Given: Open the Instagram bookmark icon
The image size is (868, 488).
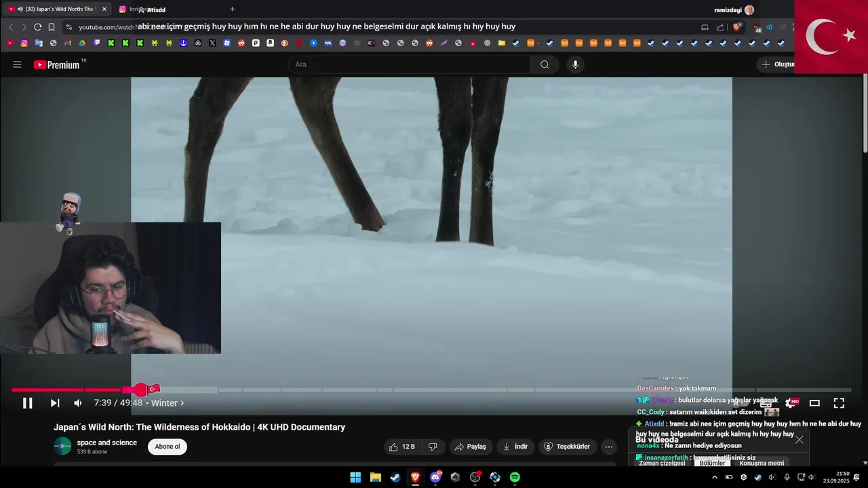Looking at the screenshot, I should [24, 43].
